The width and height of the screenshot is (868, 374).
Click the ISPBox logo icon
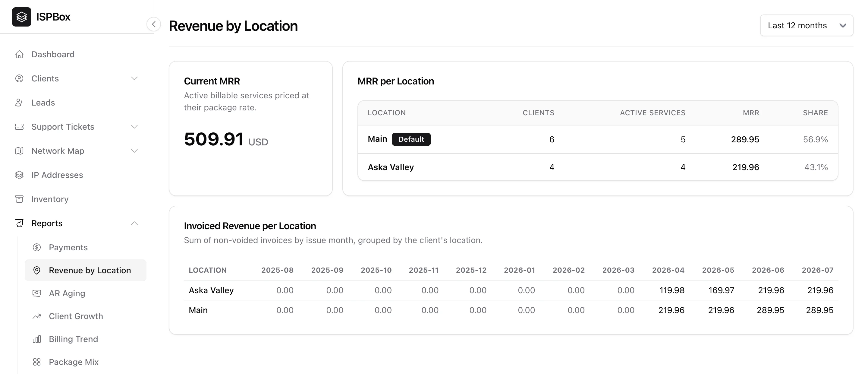coord(22,17)
